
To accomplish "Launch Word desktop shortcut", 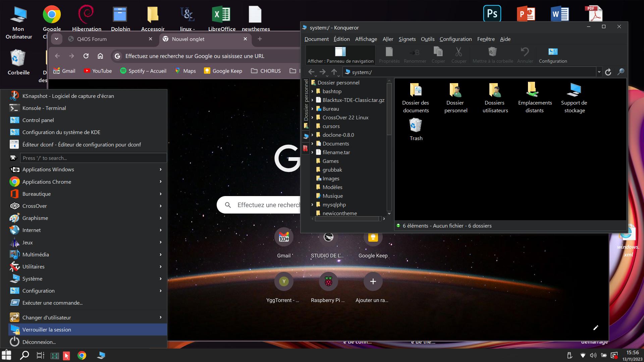I will 559,14.
